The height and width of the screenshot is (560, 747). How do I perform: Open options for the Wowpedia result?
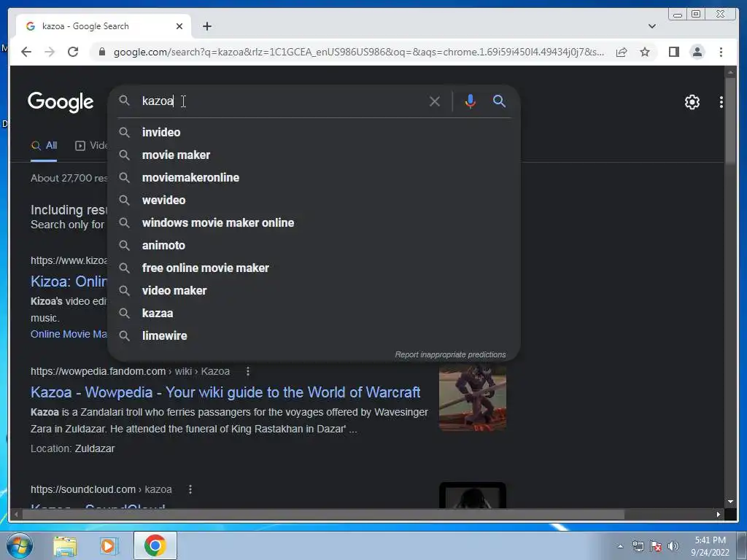coord(248,371)
